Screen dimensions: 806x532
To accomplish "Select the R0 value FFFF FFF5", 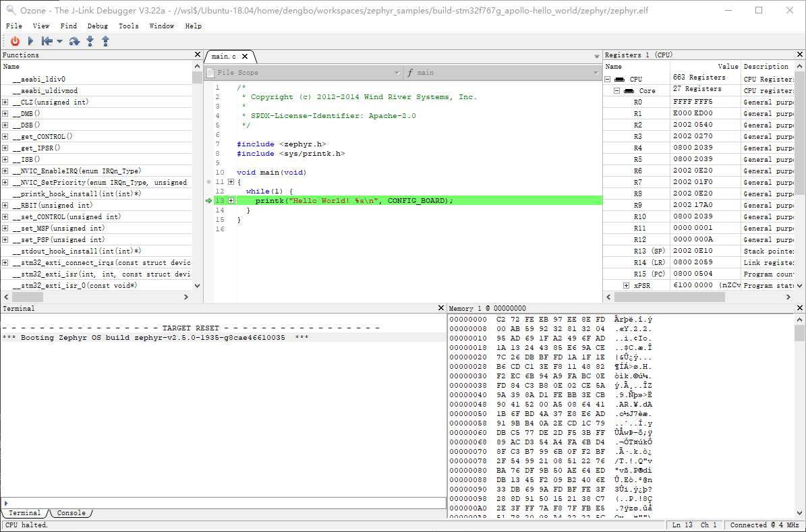I will click(x=693, y=102).
